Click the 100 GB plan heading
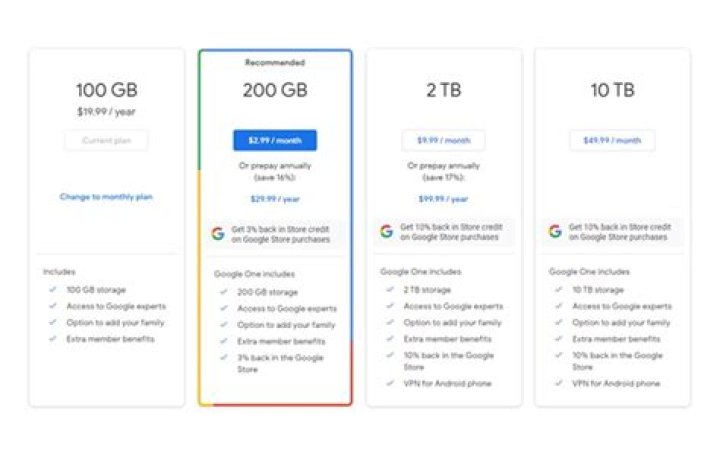 (106, 91)
